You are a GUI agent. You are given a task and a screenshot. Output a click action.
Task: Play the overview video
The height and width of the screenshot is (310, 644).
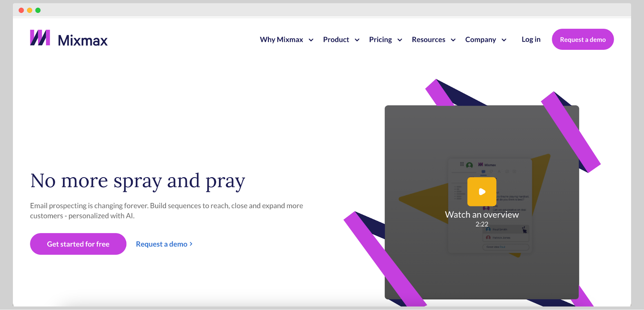tap(482, 191)
